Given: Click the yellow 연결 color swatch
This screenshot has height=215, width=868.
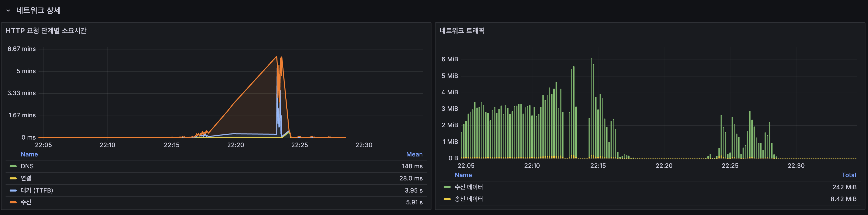Looking at the screenshot, I should point(13,178).
